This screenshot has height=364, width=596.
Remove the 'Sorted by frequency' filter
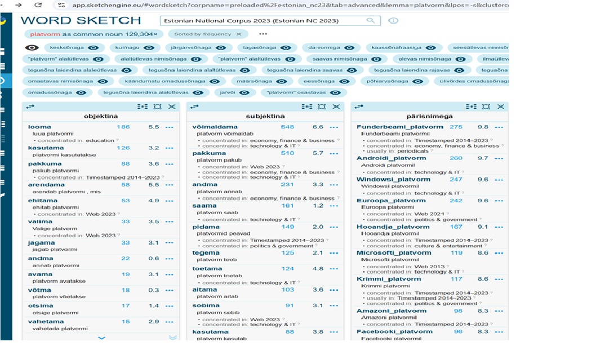click(x=239, y=34)
